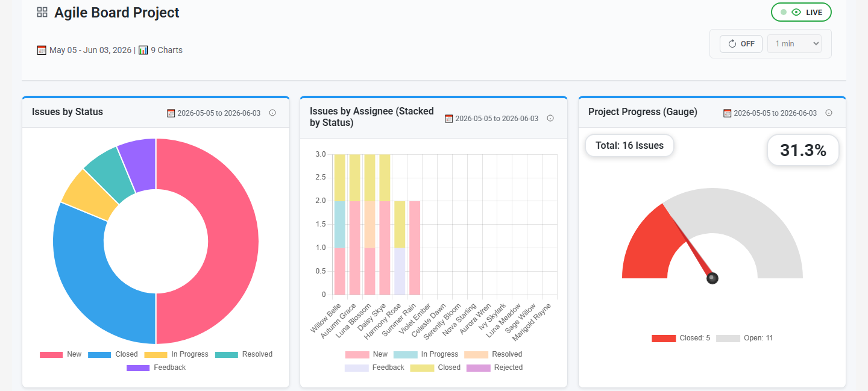
Task: Click date range in Issues by Status card
Action: pos(219,113)
